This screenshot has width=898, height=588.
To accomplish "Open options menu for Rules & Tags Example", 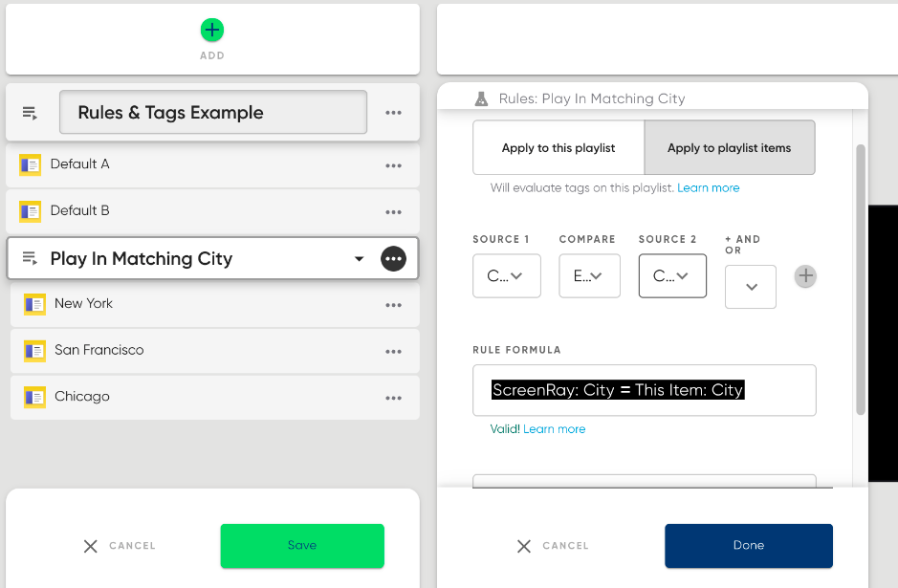I will click(x=393, y=113).
